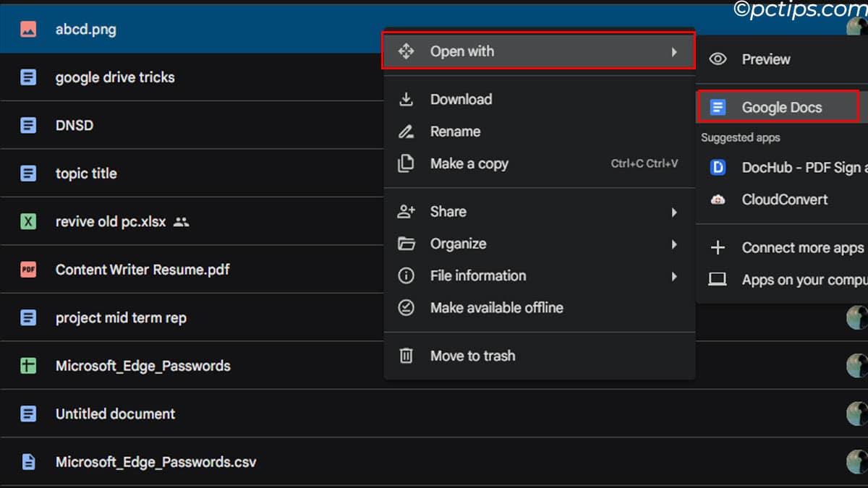868x488 pixels.
Task: Select the Microsoft_Edge_Passwords sheet file name
Action: click(143, 366)
